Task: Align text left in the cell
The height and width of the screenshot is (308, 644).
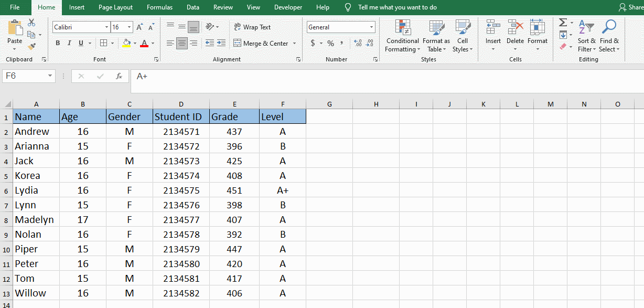Action: click(170, 43)
